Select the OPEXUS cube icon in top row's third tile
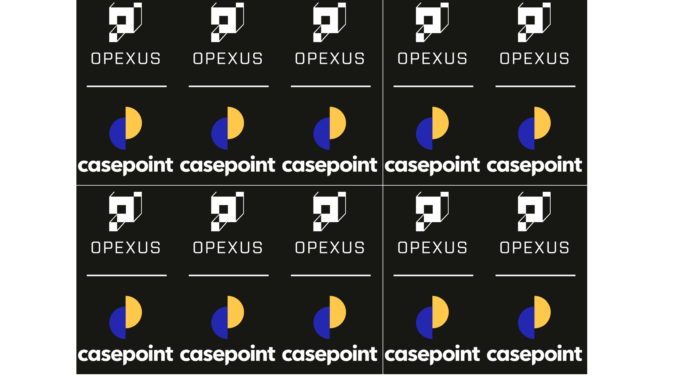This screenshot has width=678, height=381. (x=329, y=22)
